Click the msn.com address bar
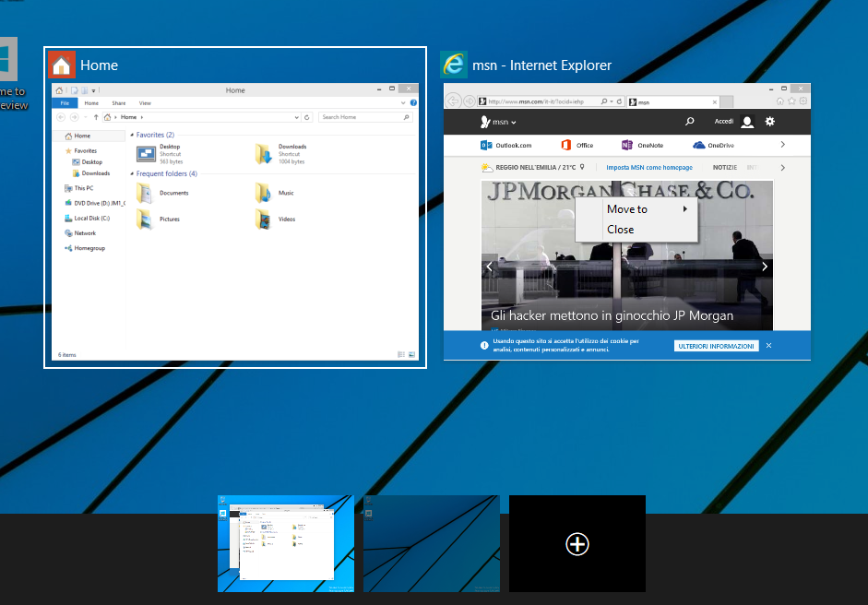 (540, 101)
